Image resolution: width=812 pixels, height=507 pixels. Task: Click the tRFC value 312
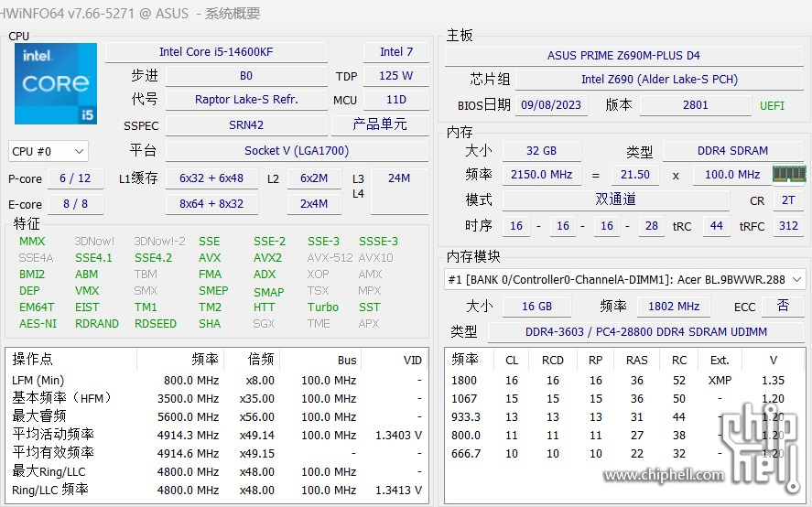click(788, 226)
